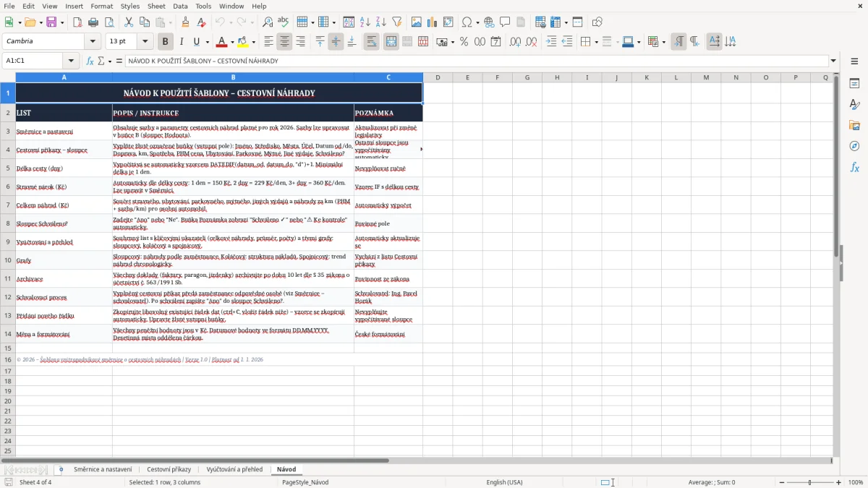The height and width of the screenshot is (488, 868).
Task: Toggle Bold formatting
Action: click(166, 42)
